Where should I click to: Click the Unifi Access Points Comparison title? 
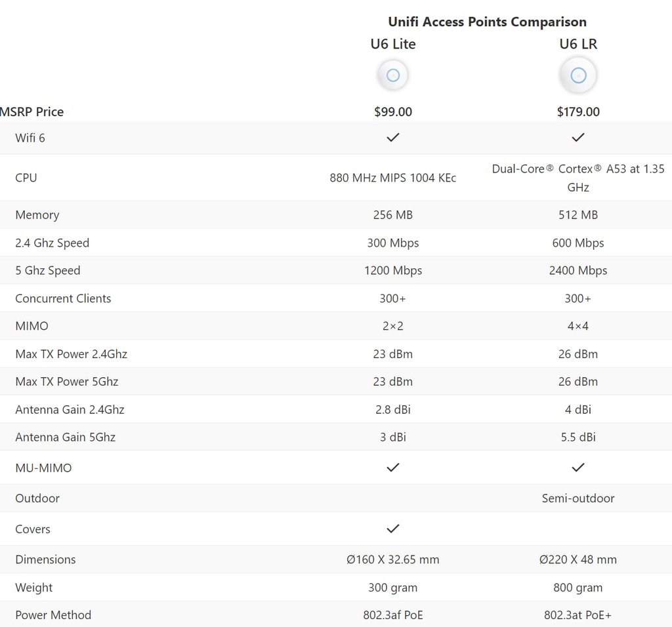tap(487, 22)
